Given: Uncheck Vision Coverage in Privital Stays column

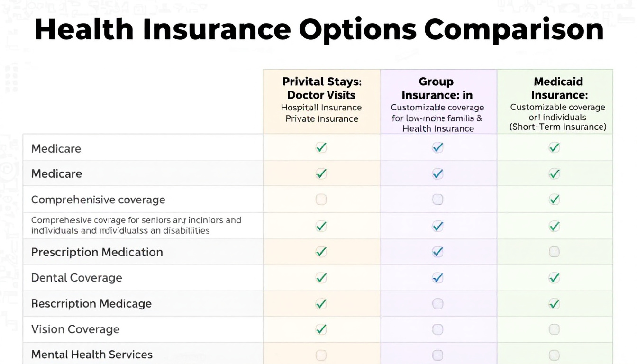Looking at the screenshot, I should pyautogui.click(x=321, y=329).
